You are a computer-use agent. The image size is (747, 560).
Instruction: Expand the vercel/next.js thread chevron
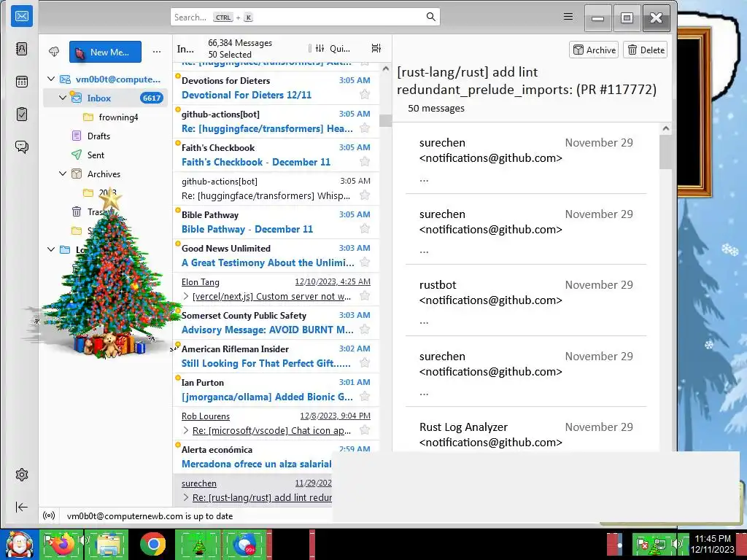(186, 296)
